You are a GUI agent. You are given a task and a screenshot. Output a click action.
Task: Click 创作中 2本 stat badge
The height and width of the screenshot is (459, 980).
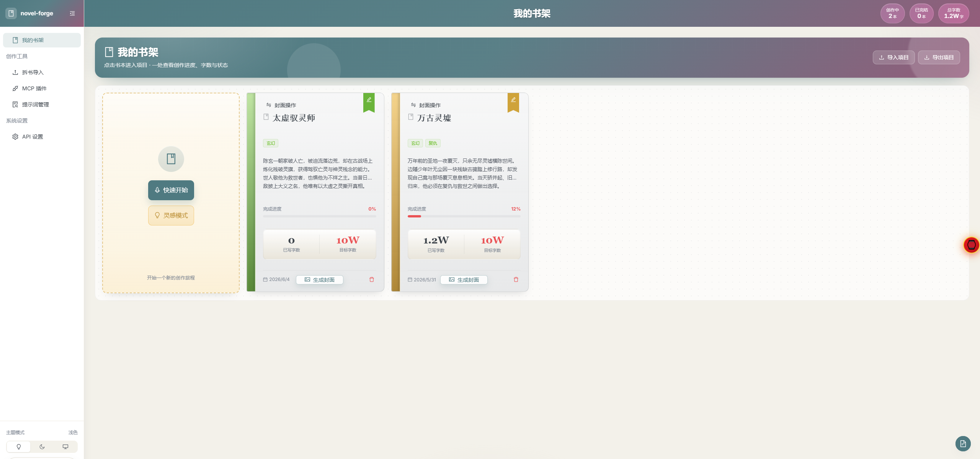pyautogui.click(x=893, y=13)
